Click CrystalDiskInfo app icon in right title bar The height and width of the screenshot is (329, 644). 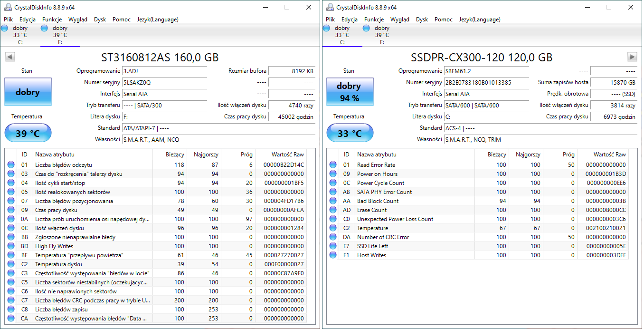[x=330, y=7]
